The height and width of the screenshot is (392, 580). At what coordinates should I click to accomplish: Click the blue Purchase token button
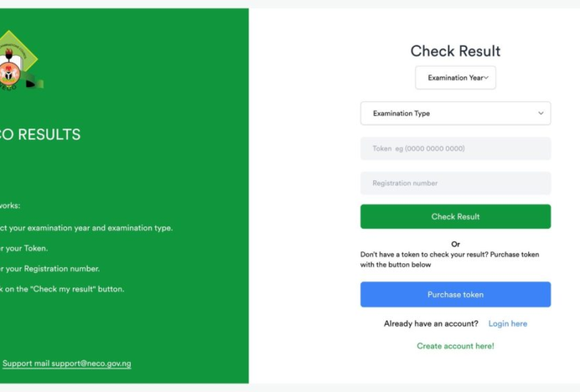coord(455,295)
